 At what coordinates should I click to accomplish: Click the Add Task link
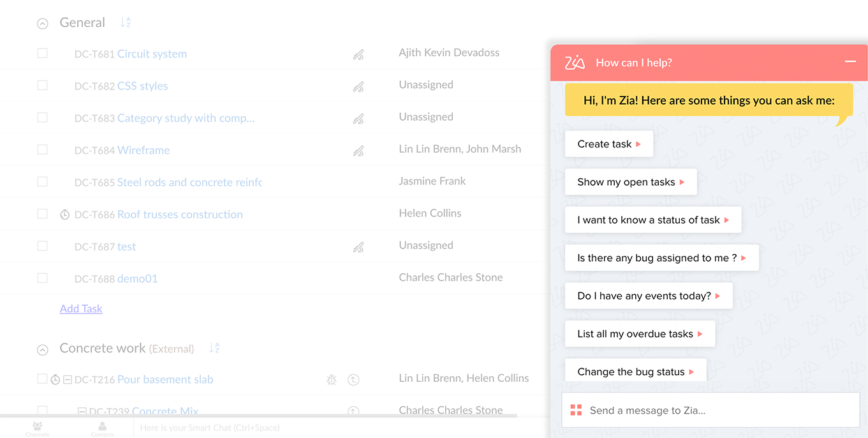pyautogui.click(x=81, y=308)
